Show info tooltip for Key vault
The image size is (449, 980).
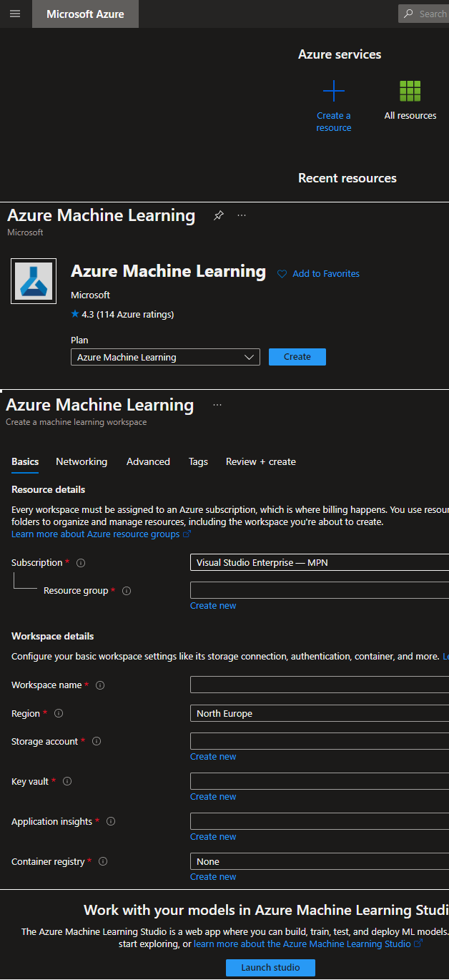click(x=67, y=782)
